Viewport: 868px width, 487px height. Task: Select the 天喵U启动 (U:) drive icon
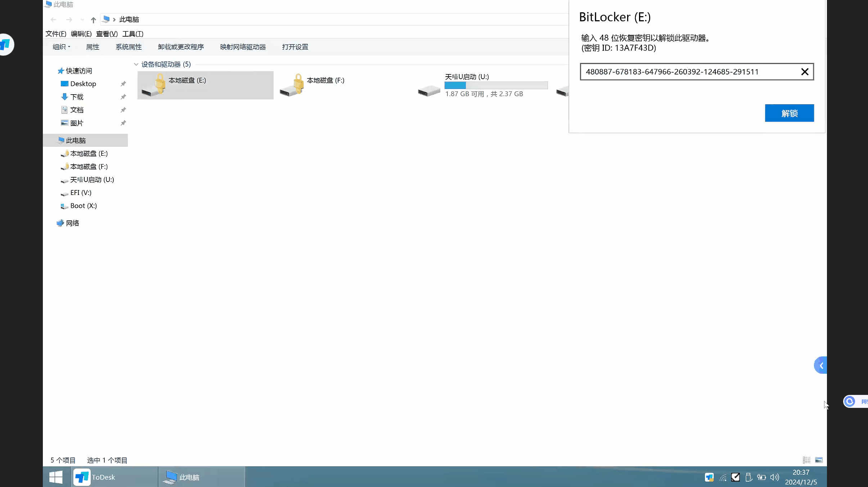point(429,90)
